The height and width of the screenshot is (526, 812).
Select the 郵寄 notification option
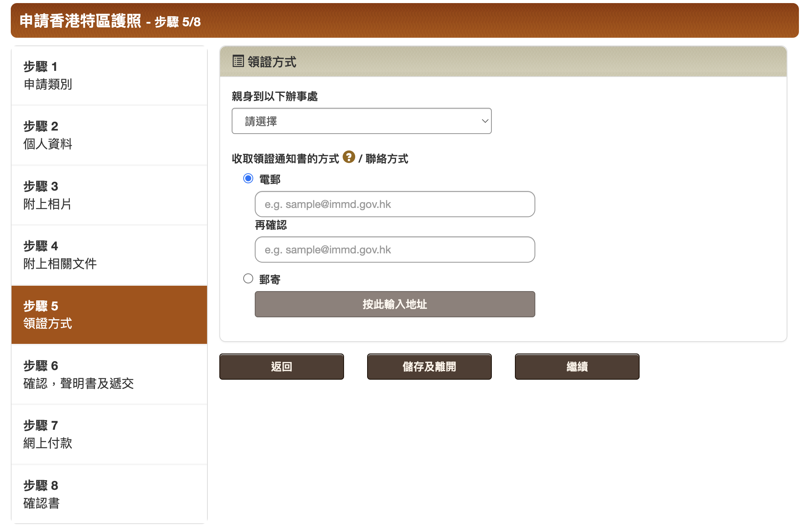point(248,278)
